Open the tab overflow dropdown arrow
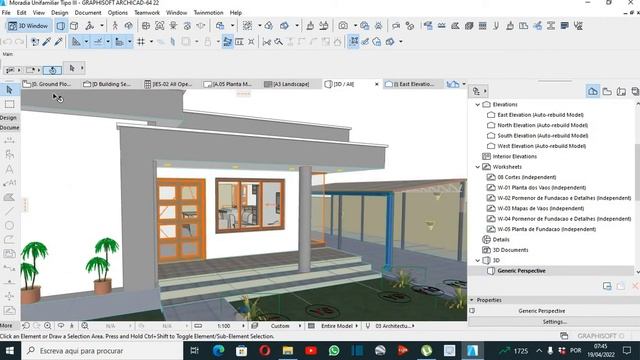The width and height of the screenshot is (640, 360). 464,84
